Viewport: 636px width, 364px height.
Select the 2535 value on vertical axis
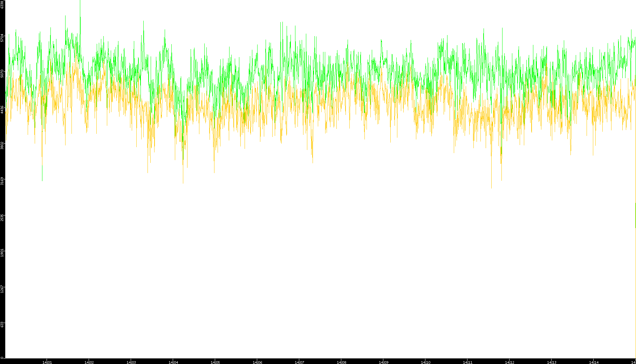(x=2, y=217)
